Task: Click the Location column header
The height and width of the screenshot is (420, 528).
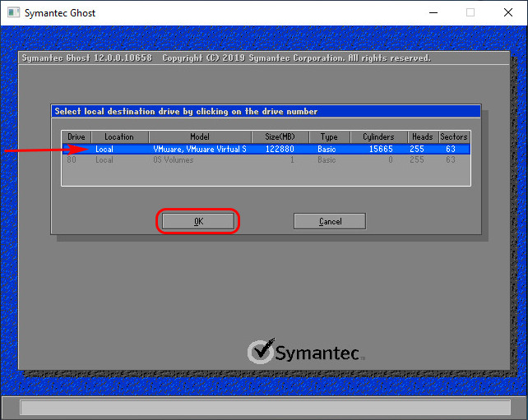Action: (119, 137)
